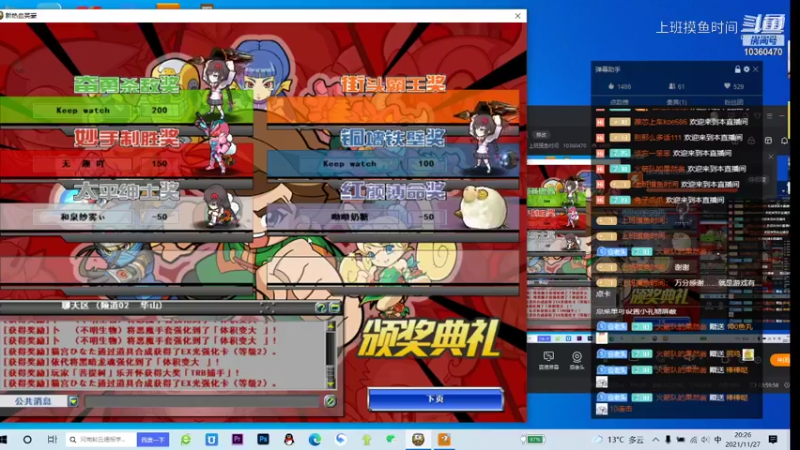Open the green shirt app on taskbar
This screenshot has width=800, height=450.
tap(366, 439)
